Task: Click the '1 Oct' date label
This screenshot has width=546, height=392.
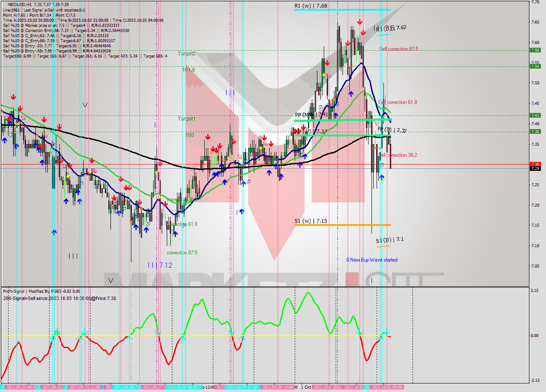Action: pos(306,387)
